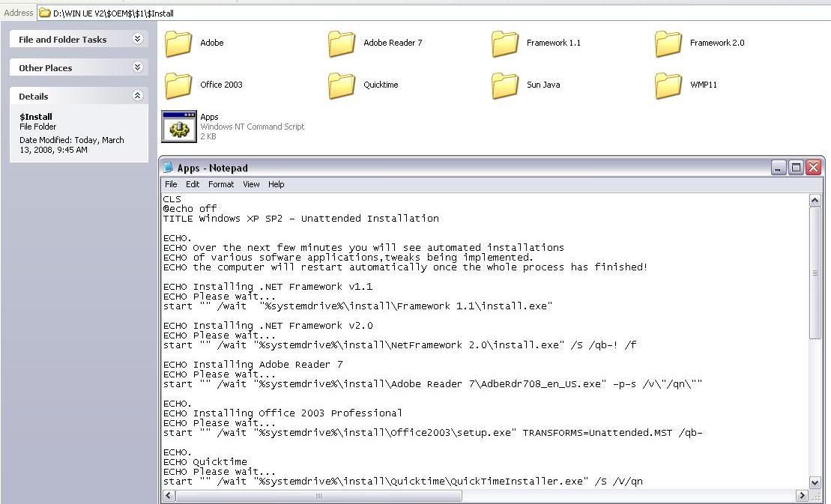Open the Help menu in Notepad
The image size is (831, 504).
(x=276, y=184)
